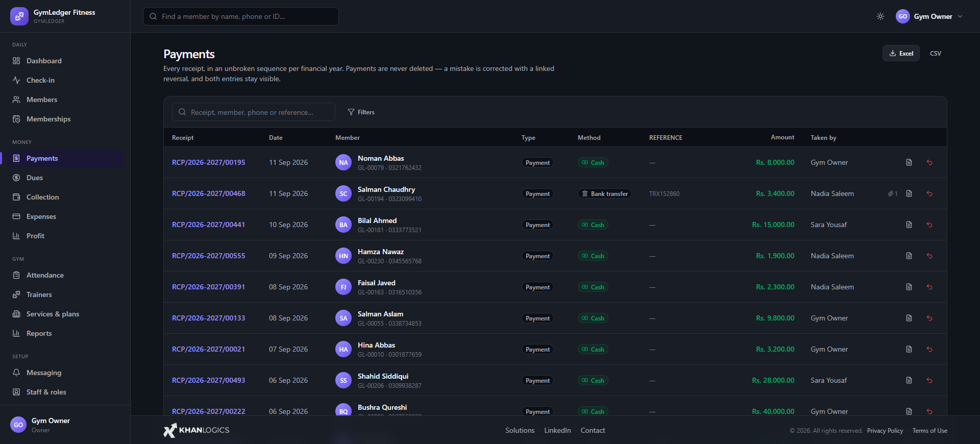Open receipt RCP/2026-2027/00021
The height and width of the screenshot is (444, 980).
pyautogui.click(x=208, y=349)
